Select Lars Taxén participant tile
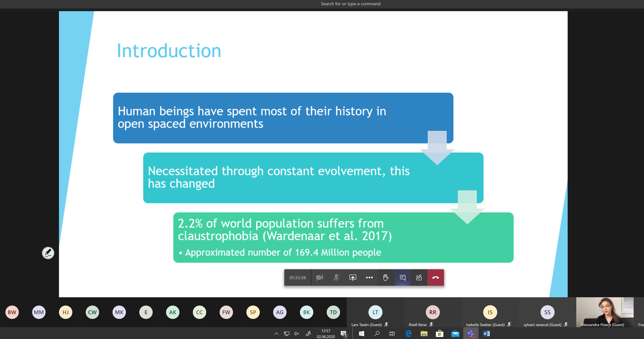Image resolution: width=644 pixels, height=339 pixels. [x=375, y=312]
